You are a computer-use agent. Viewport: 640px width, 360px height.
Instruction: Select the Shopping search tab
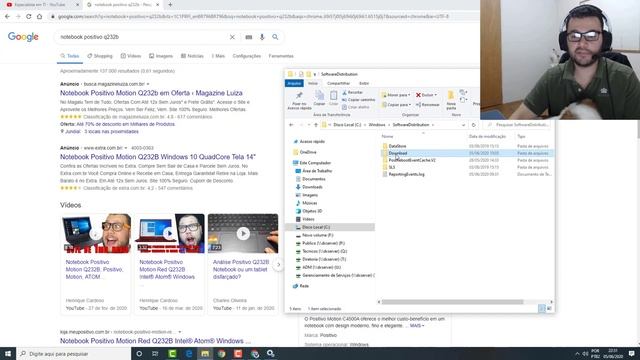tap(100, 56)
